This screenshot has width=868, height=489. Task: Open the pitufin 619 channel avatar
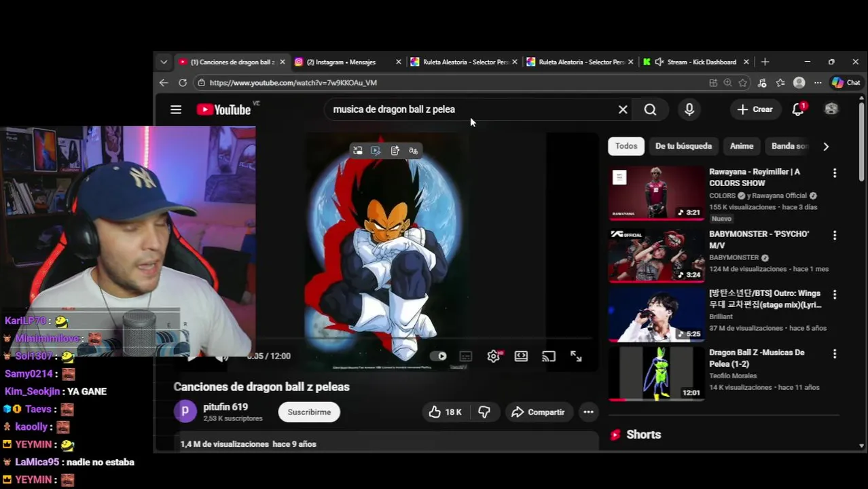[x=185, y=412]
